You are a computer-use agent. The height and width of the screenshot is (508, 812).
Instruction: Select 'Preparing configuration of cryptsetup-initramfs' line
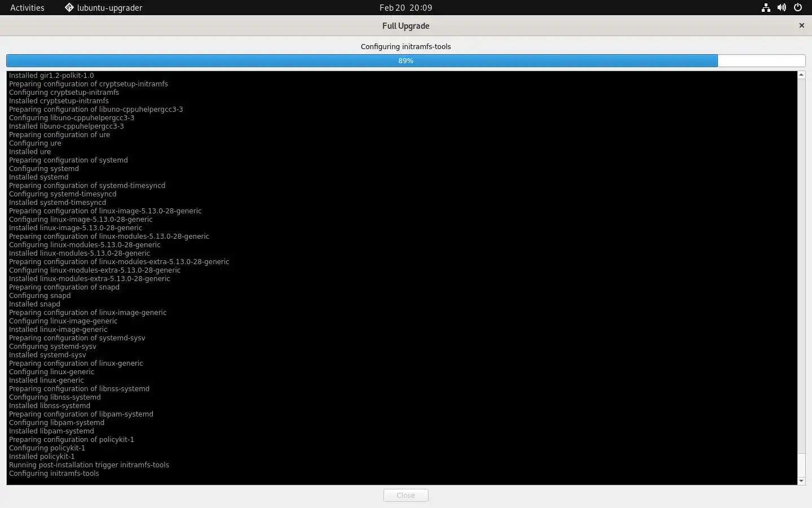(89, 84)
